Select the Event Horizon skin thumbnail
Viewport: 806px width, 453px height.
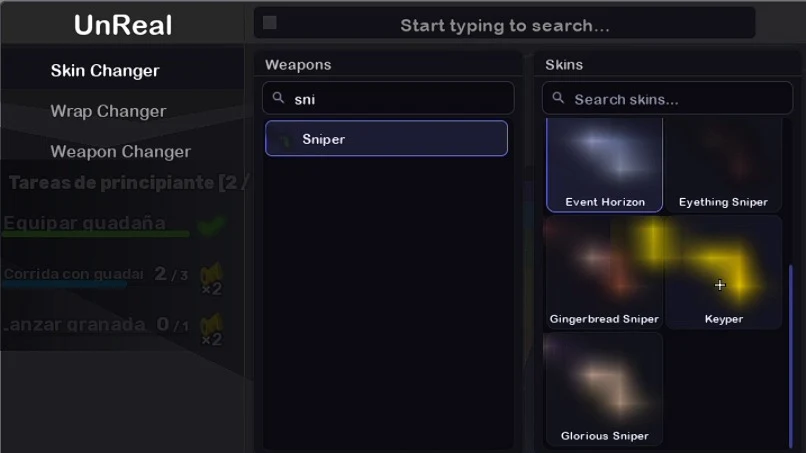(604, 165)
